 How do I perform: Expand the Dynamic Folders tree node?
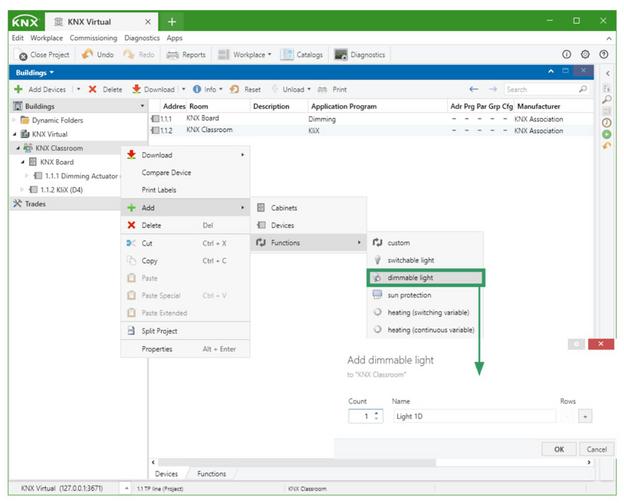click(x=12, y=119)
